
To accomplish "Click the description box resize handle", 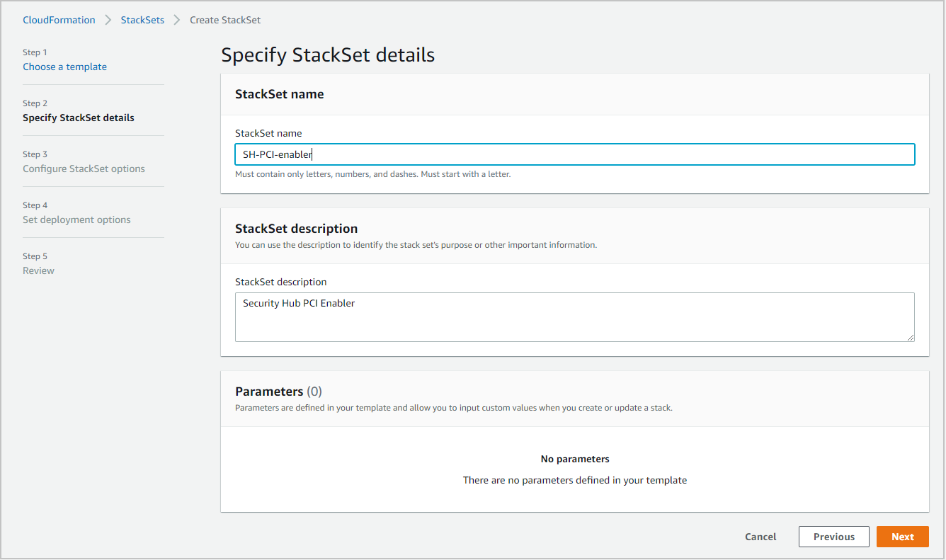I will coord(911,338).
